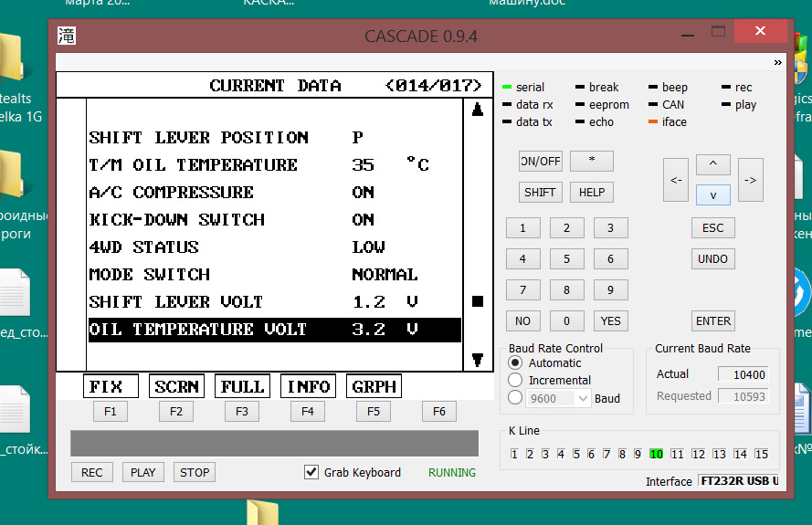Click the NO keypad button
812x525 pixels.
click(523, 321)
